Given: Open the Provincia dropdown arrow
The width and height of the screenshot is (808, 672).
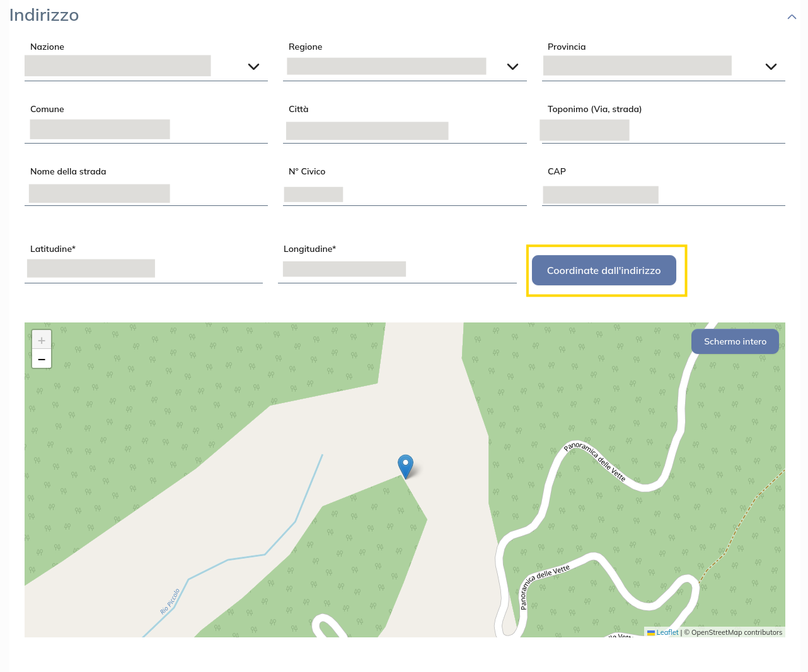Looking at the screenshot, I should [771, 67].
